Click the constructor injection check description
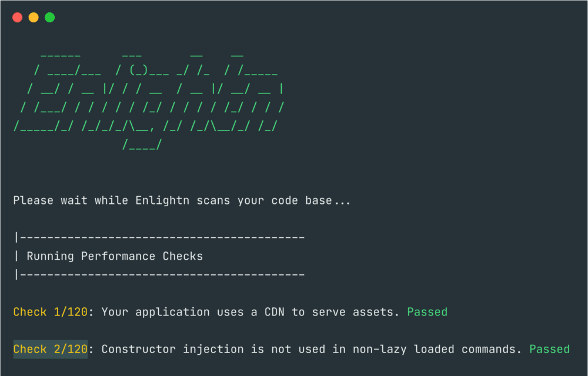588x376 pixels. 312,349
